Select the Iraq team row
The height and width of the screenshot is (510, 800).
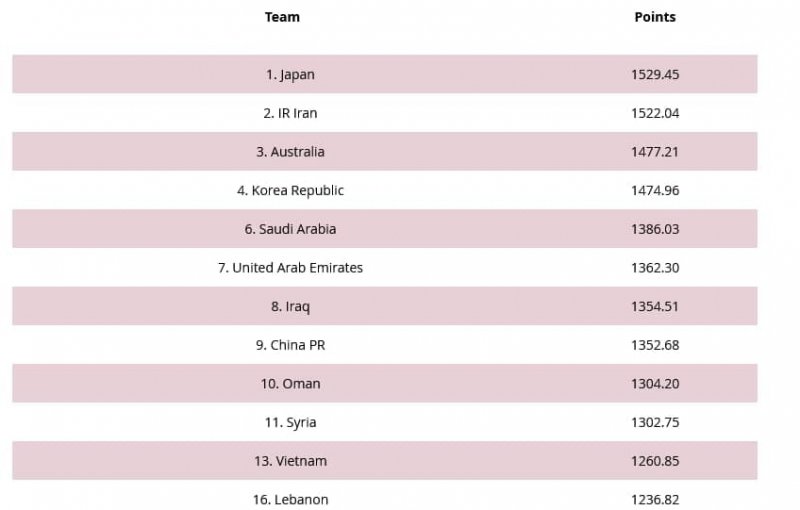[x=290, y=306]
